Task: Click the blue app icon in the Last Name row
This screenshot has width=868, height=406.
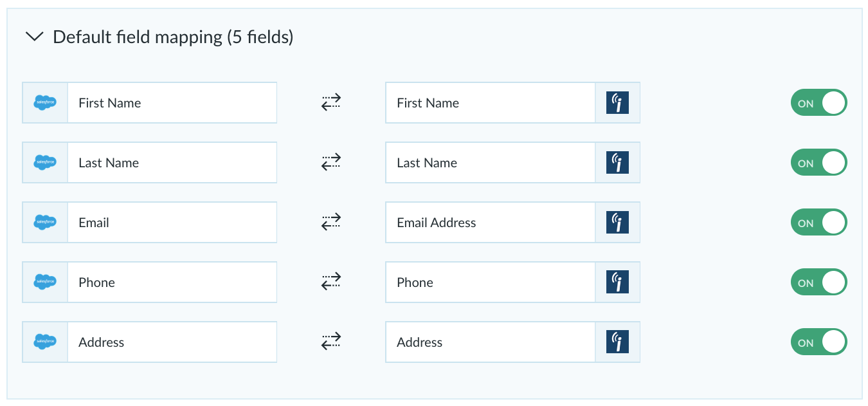Action: 617,163
